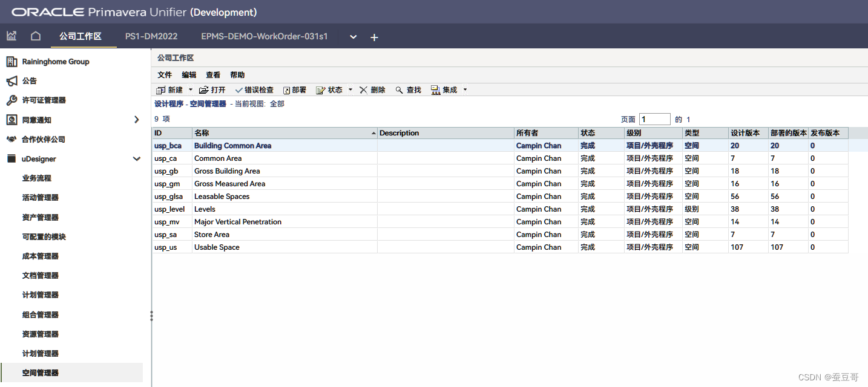Select the Common Area row (usp_ca)
Screen dimensions: 868x387
click(x=500, y=158)
